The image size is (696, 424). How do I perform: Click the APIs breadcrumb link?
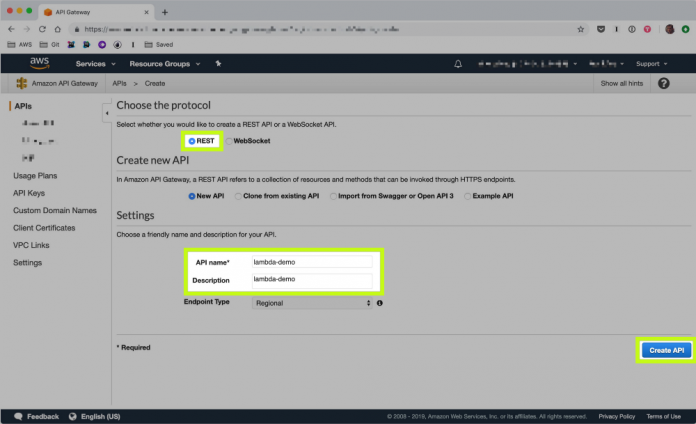tap(119, 83)
